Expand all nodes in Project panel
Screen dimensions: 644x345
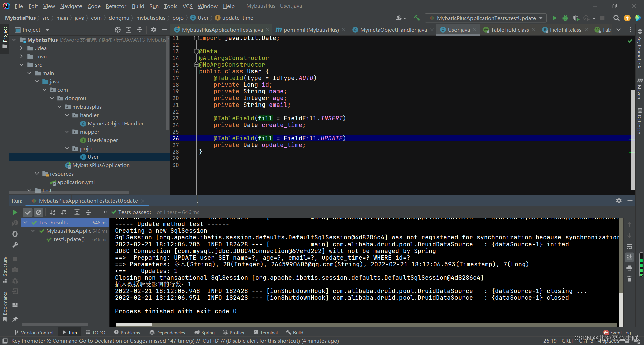pos(129,30)
